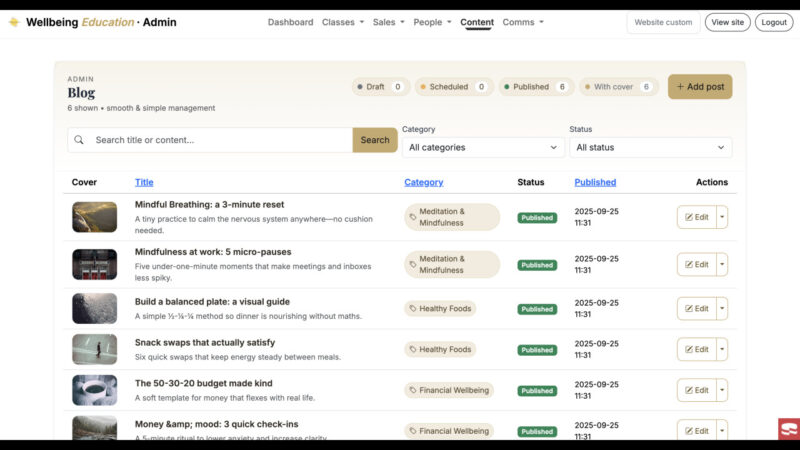The width and height of the screenshot is (800, 450).
Task: Open the People navigation menu
Action: pos(432,22)
